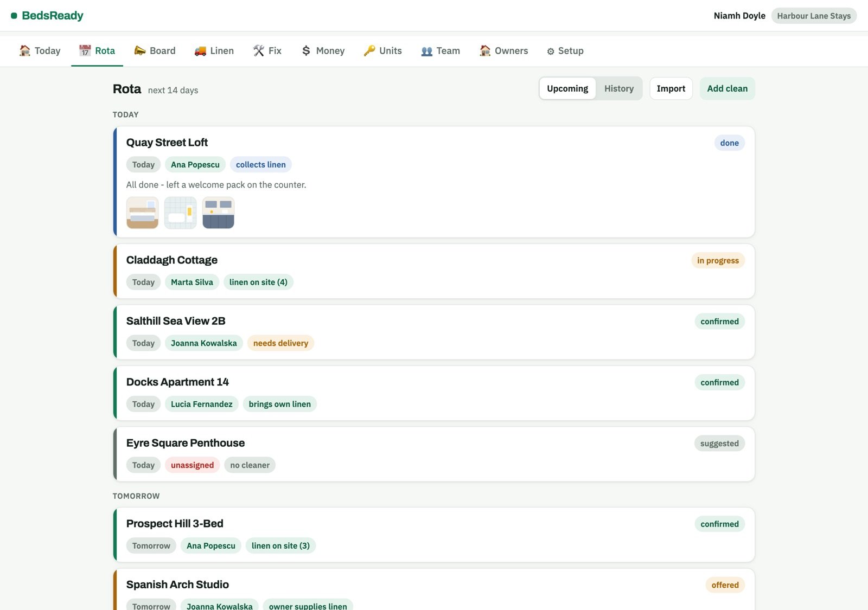
Task: Click the megaphone icon beside Board
Action: (140, 50)
